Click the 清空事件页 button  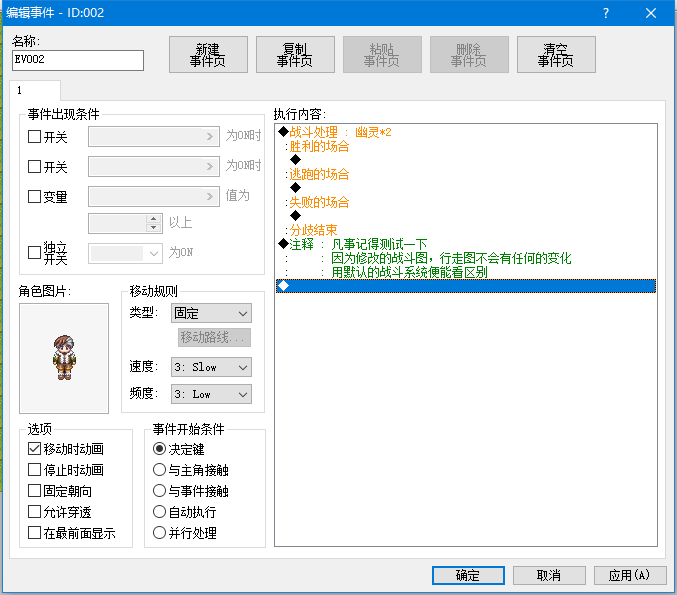coord(556,54)
